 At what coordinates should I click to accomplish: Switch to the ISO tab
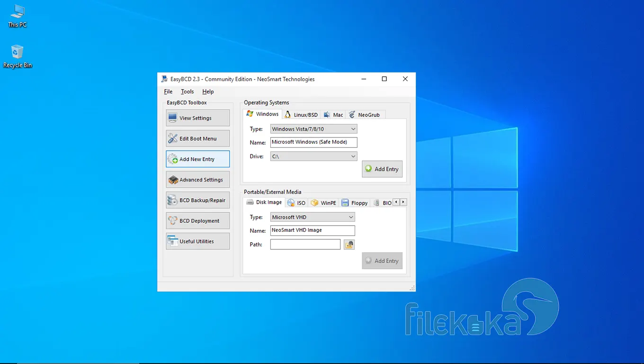[x=297, y=203]
